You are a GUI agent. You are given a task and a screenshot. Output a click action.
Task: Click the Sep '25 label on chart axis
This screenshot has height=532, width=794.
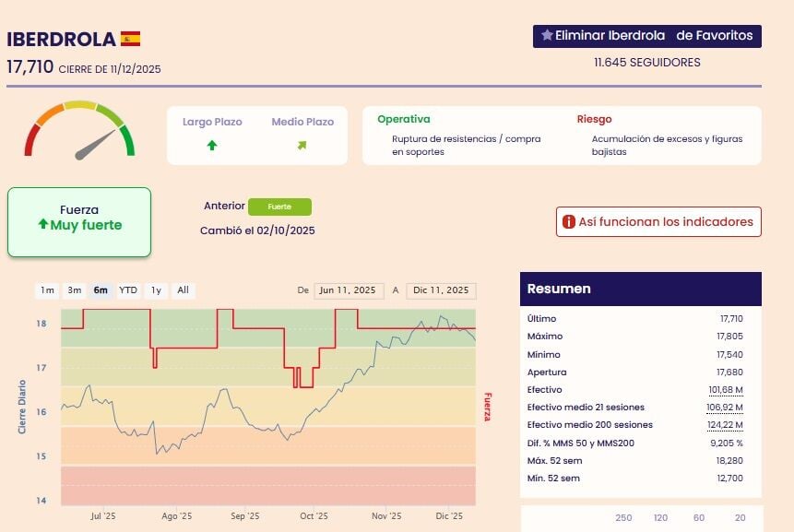(x=244, y=515)
